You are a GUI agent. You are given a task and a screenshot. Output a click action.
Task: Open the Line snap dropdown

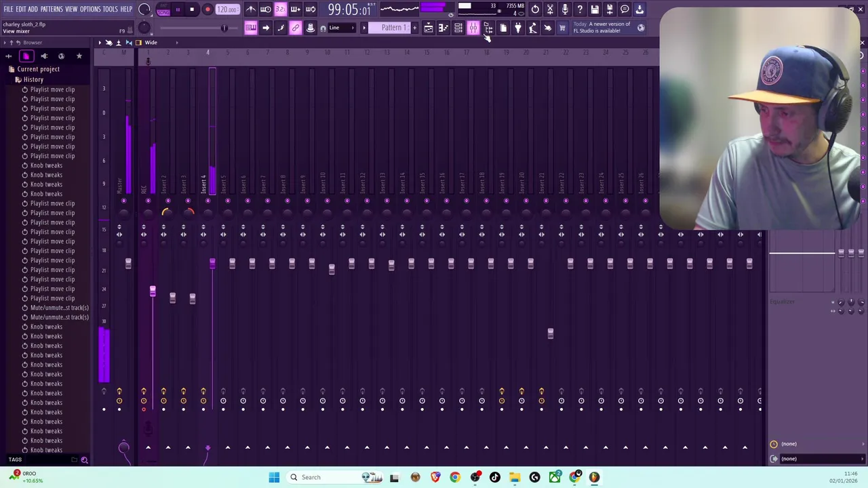[342, 28]
